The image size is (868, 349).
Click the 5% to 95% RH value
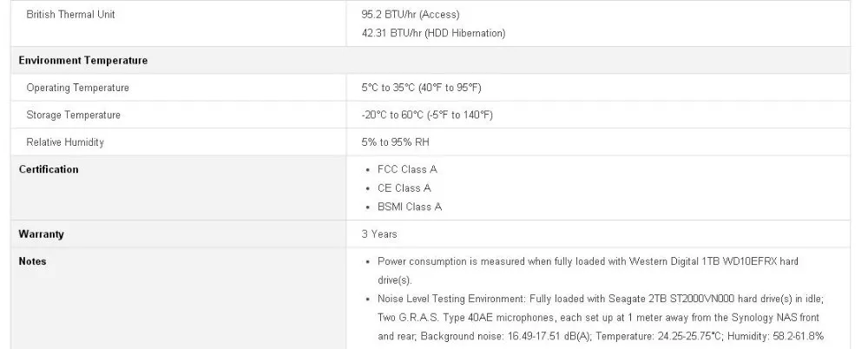tap(395, 142)
